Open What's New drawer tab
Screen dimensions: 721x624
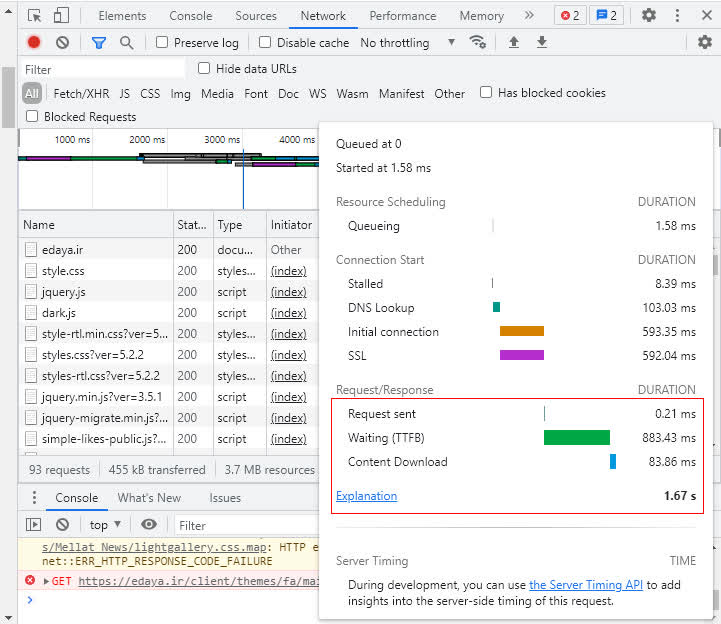point(149,498)
